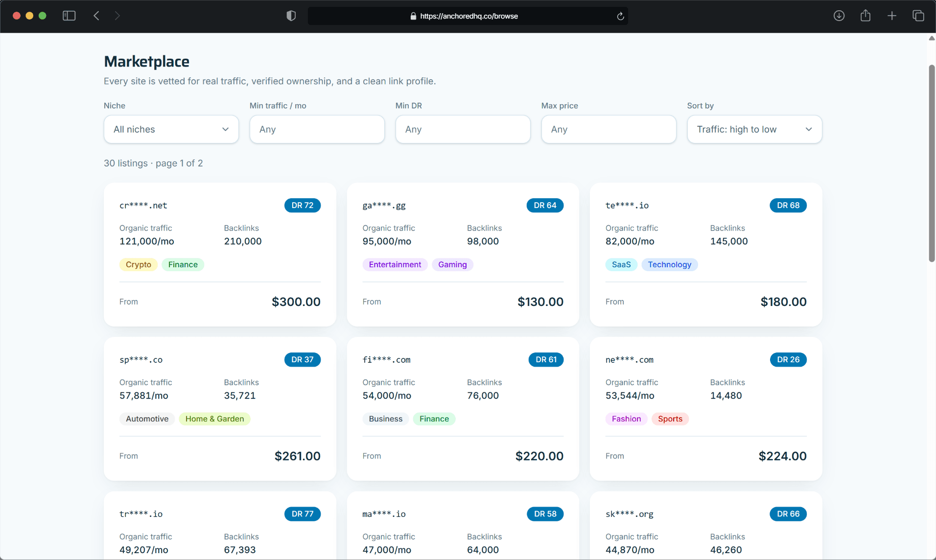Click the Marketplace heading
This screenshot has height=560, width=936.
(x=147, y=62)
